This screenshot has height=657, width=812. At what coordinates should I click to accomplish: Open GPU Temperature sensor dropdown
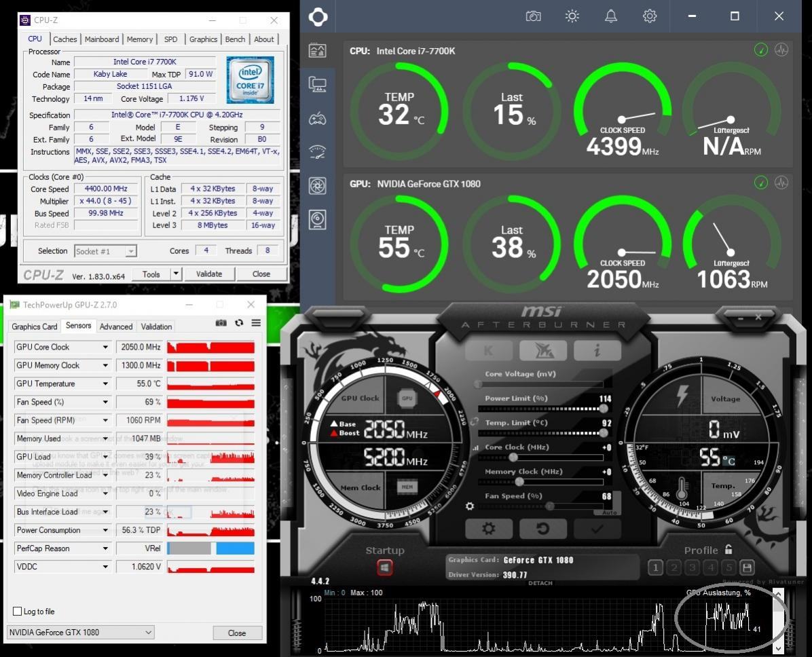coord(105,384)
